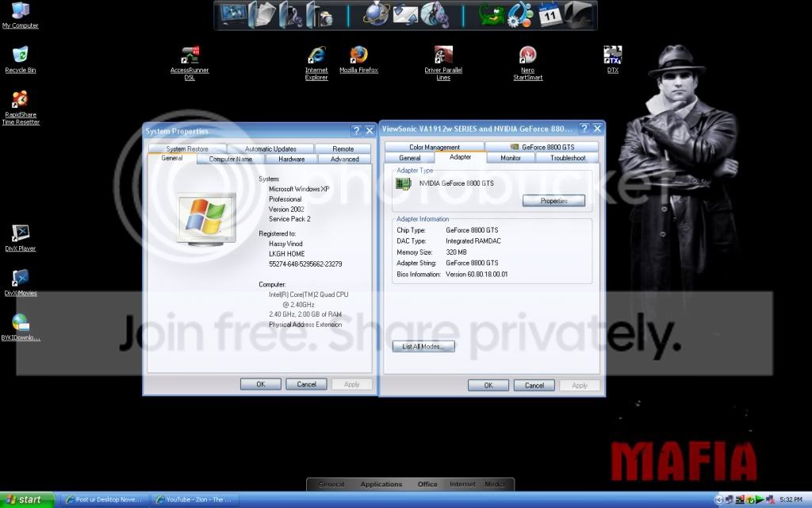The image size is (812, 508).
Task: Click OK in the ViewSonic dialog
Action: [488, 385]
